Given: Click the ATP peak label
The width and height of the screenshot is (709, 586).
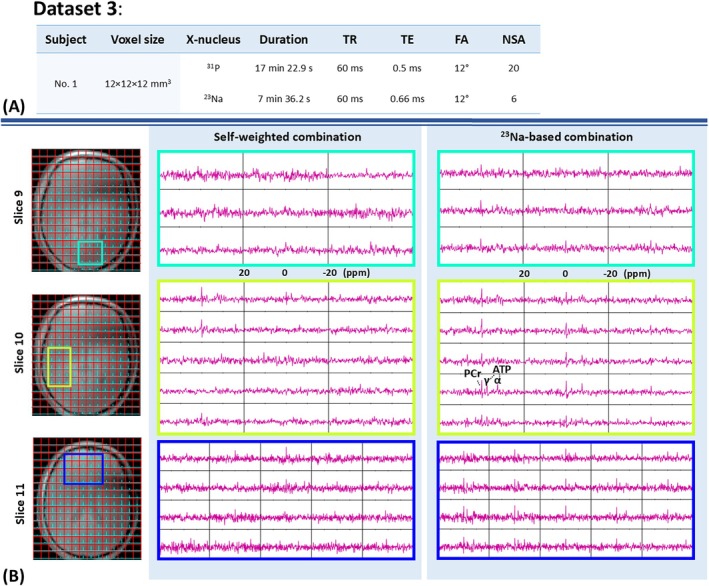Looking at the screenshot, I should (502, 369).
